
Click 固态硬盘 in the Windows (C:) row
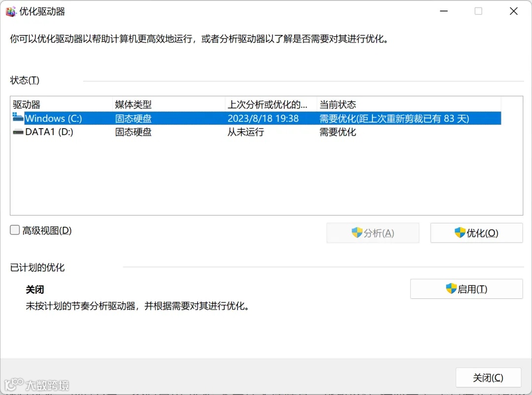(x=133, y=118)
